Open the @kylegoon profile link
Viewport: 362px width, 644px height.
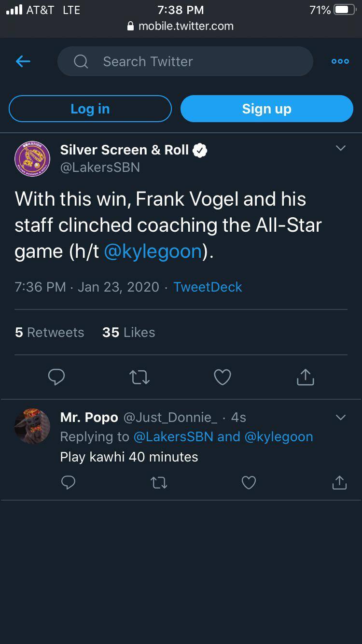click(153, 251)
